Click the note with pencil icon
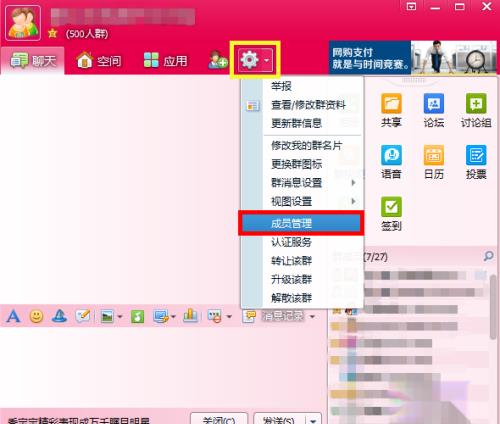500x424 pixels. [82, 315]
